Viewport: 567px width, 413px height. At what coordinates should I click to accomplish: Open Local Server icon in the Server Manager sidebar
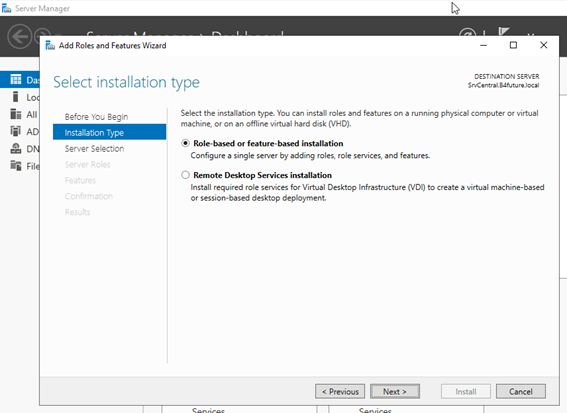click(x=15, y=97)
